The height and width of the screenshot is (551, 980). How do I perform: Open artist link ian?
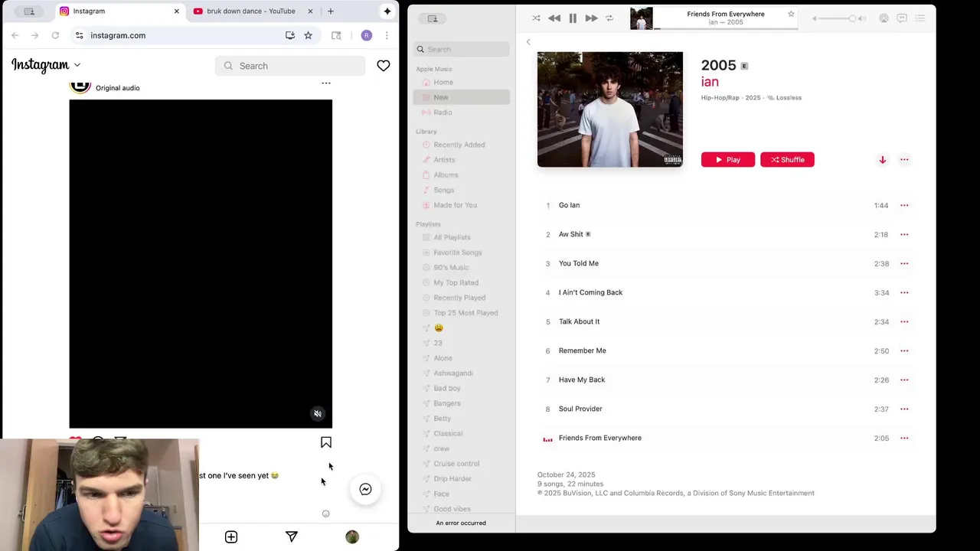710,82
